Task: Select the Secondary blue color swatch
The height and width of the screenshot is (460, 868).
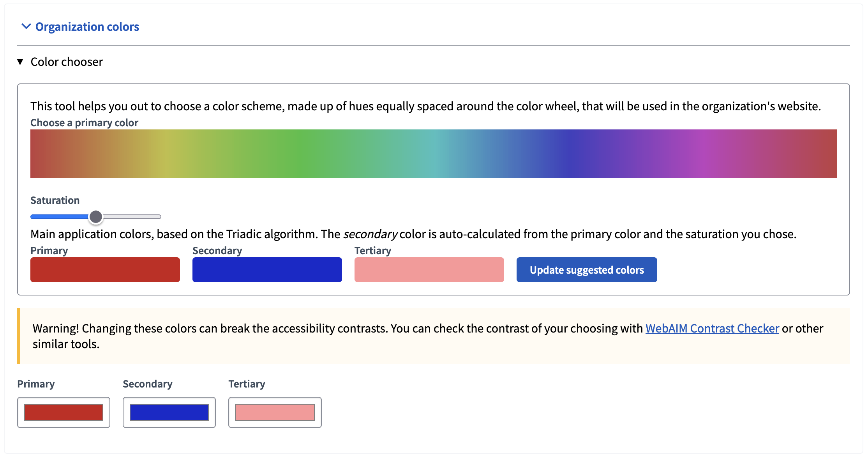Action: (x=267, y=269)
